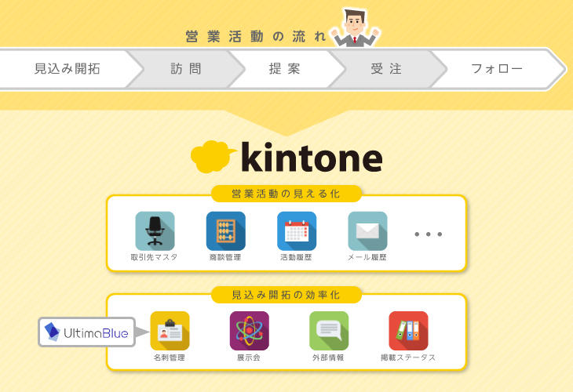This screenshot has height=392, width=573.
Task: Click the three dots more indicator
Action: click(429, 234)
